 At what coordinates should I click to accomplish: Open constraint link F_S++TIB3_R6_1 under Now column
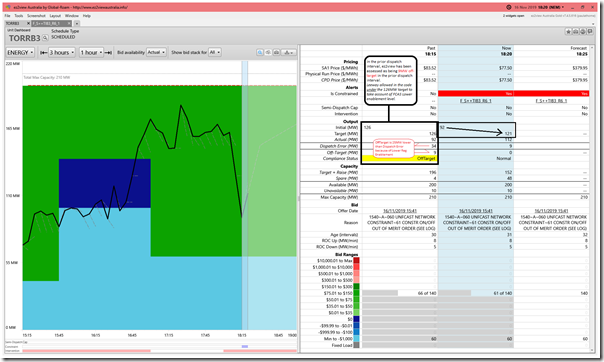[476, 101]
